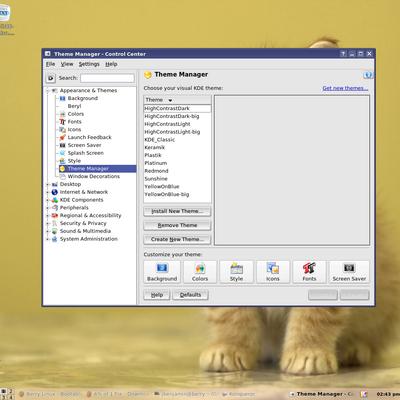Click the Fonts icon in the sidebar tree

pos(62,122)
